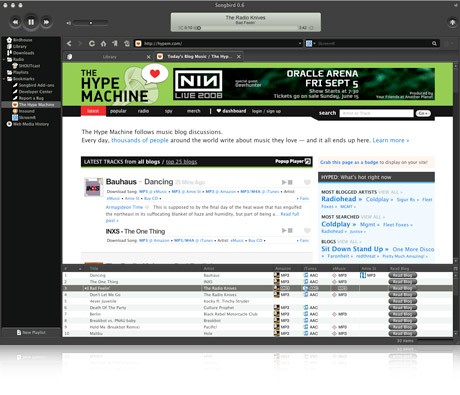
Task: Click the home icon in toolbar
Action: [x=103, y=43]
